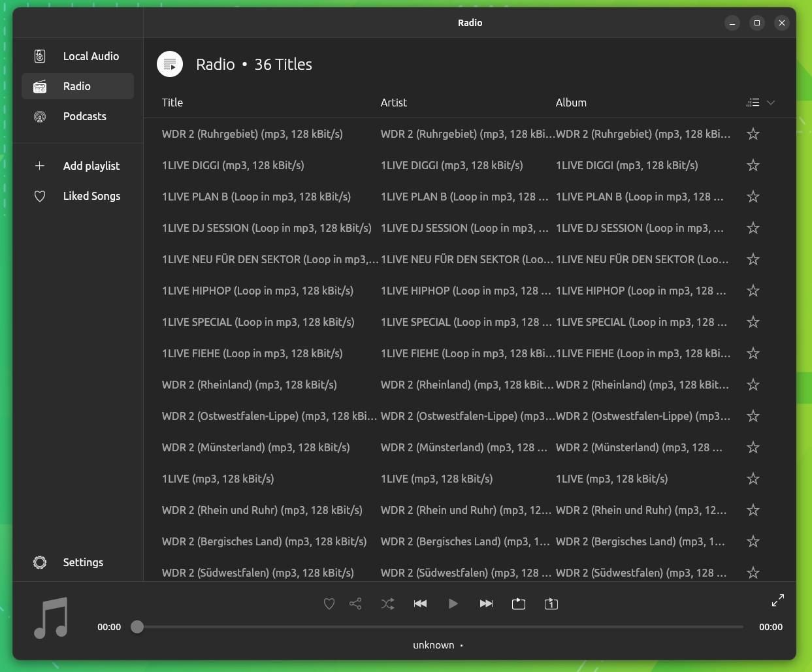This screenshot has height=672, width=812.
Task: Open the Radio section in the sidebar
Action: [x=76, y=86]
